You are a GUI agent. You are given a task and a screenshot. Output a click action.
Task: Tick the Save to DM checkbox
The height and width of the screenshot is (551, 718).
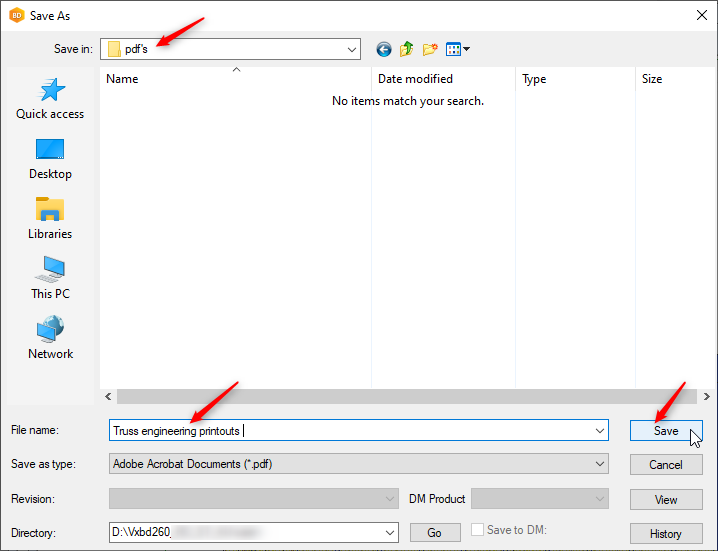[x=477, y=530]
